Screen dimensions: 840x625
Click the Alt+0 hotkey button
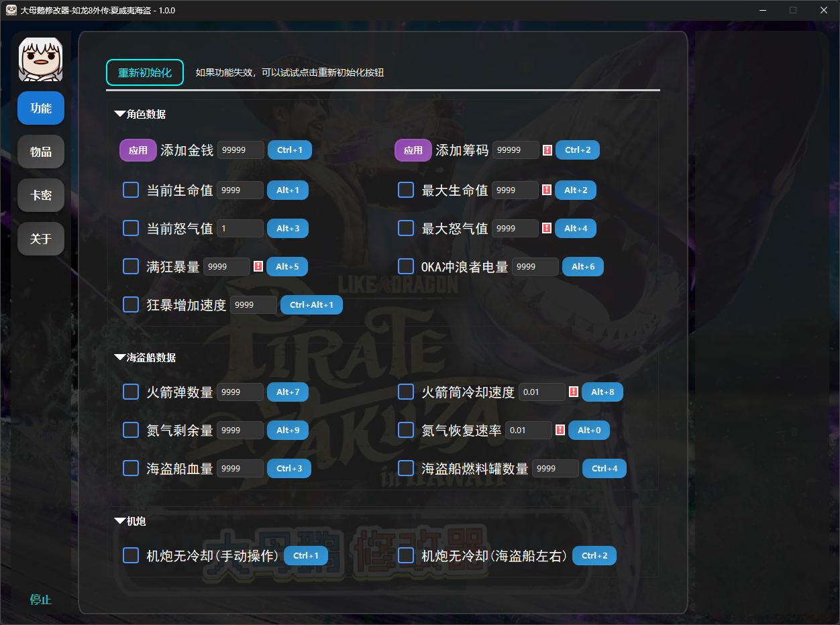[589, 430]
